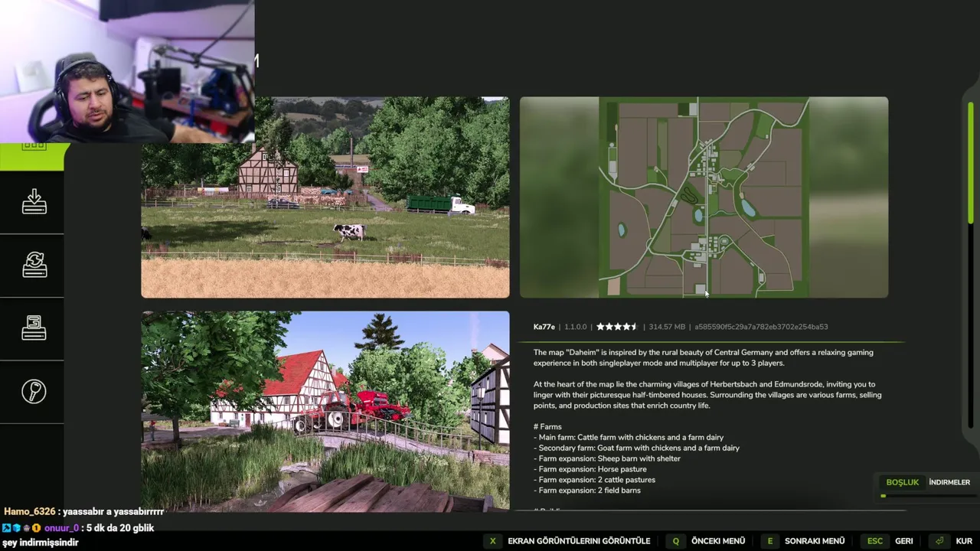Click Farm expansion: Horse pasture line
The width and height of the screenshot is (980, 551).
click(x=590, y=469)
